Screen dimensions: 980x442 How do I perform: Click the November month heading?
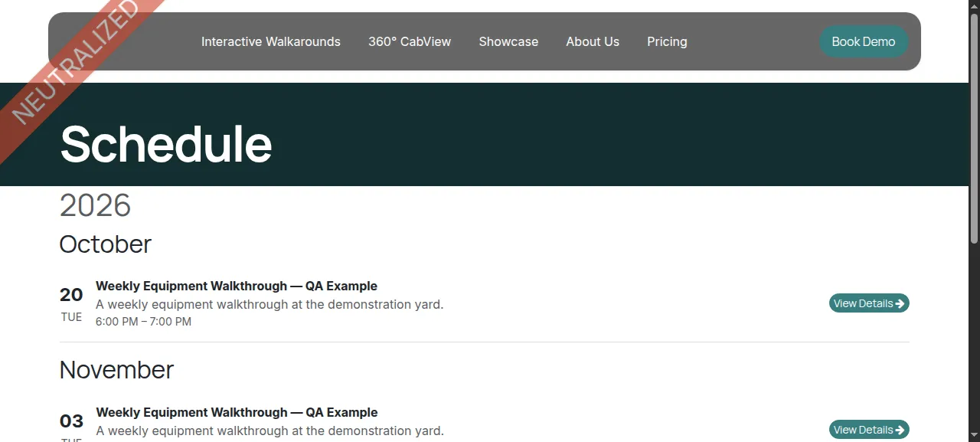[116, 370]
